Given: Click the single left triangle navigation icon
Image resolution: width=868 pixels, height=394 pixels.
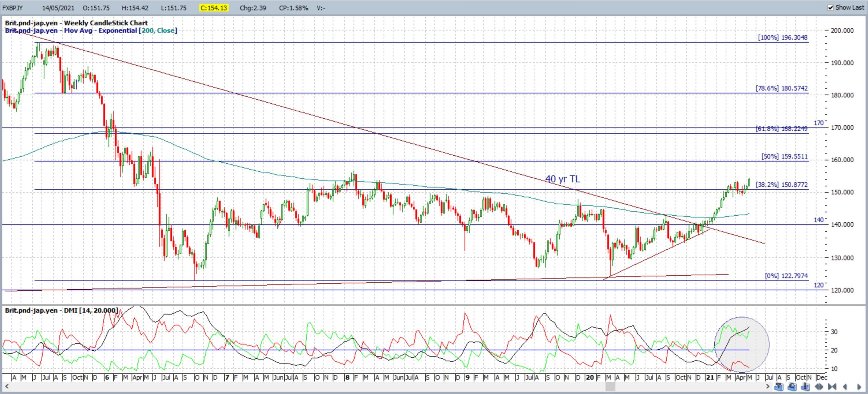Looking at the screenshot, I should coord(845,386).
